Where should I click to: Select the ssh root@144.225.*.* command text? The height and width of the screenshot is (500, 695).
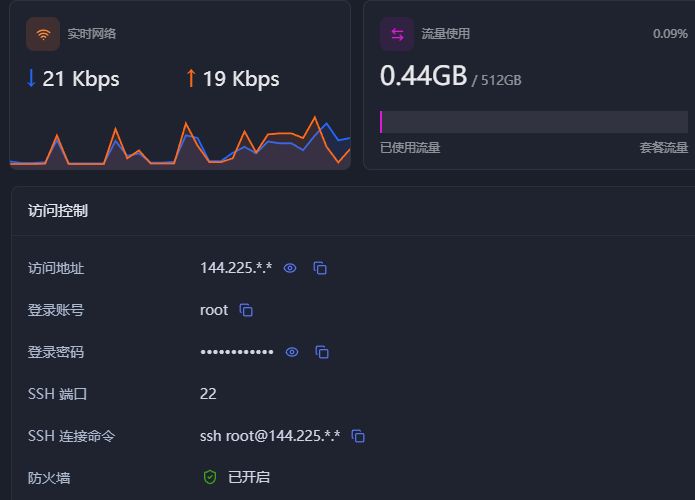tap(270, 436)
